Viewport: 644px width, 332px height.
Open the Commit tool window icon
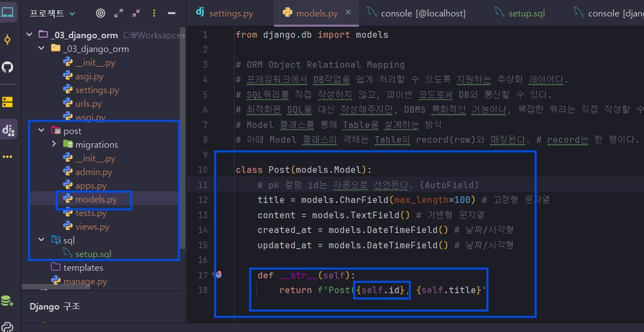8,40
